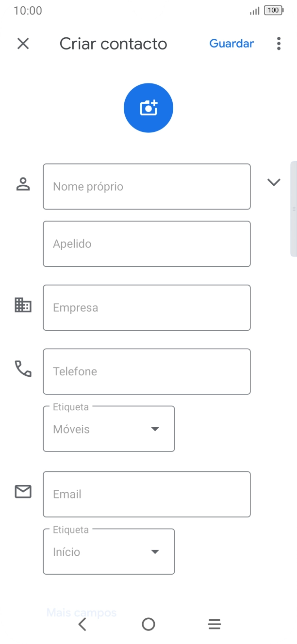Tap the telephone handset icon beside Telefone
This screenshot has height=644, width=297.
coord(23,370)
